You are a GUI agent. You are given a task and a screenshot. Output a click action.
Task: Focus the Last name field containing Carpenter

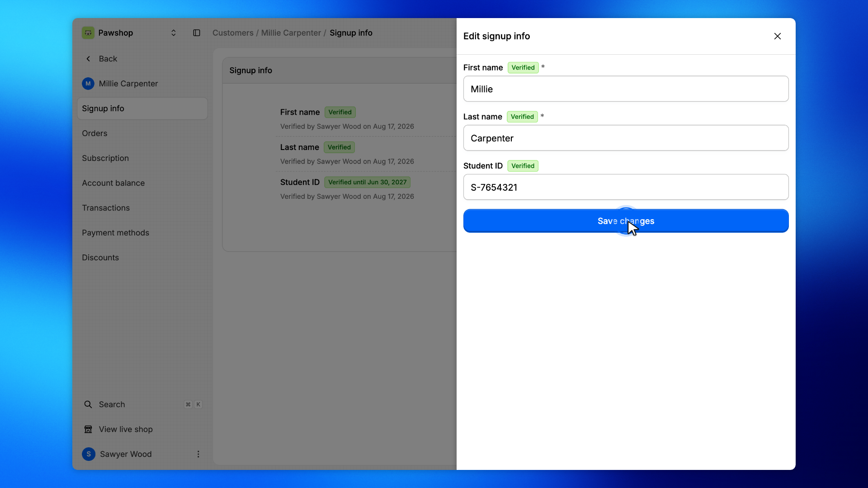click(x=626, y=138)
